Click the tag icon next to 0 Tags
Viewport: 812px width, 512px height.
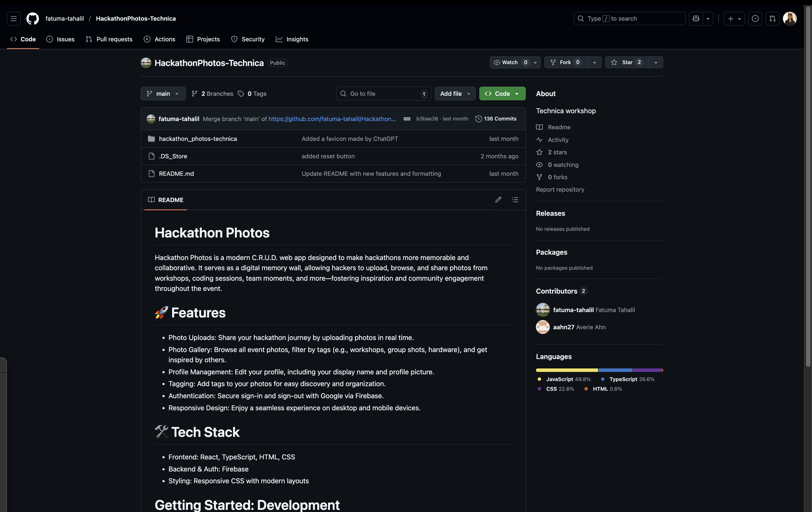pos(241,94)
